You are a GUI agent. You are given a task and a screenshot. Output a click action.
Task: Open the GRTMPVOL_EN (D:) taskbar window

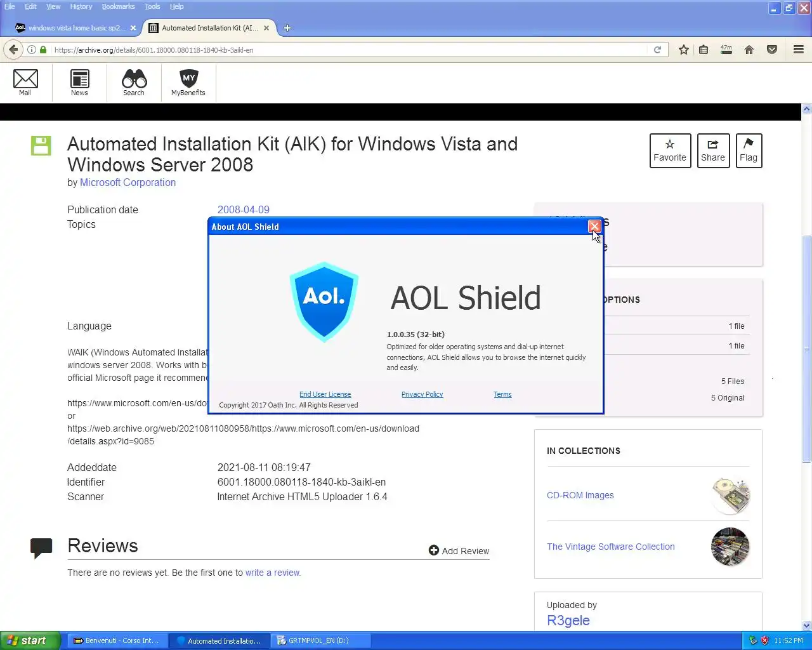[x=321, y=640]
